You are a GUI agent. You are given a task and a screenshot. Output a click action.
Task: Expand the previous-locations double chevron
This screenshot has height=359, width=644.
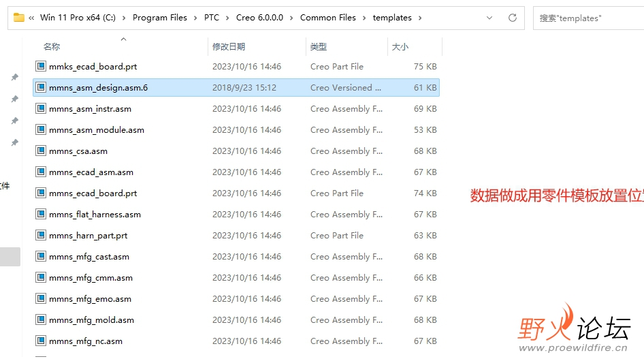pos(31,18)
